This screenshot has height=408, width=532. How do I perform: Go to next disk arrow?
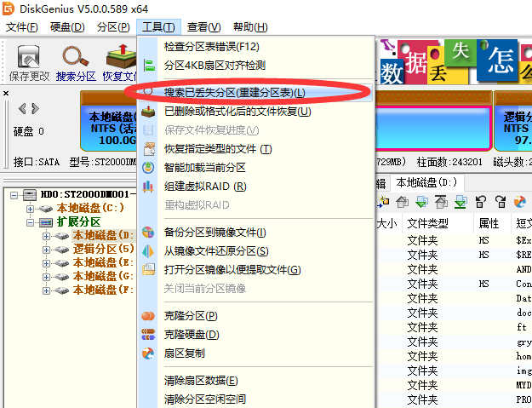pos(35,109)
